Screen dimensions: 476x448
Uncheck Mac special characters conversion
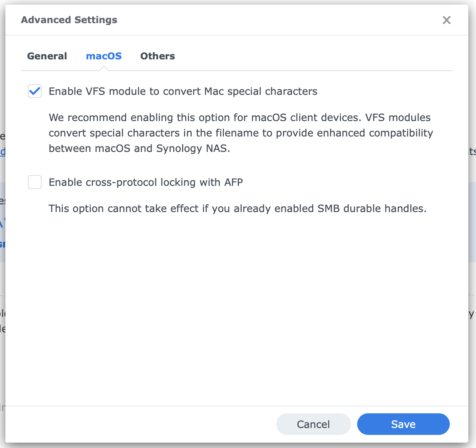click(x=34, y=91)
